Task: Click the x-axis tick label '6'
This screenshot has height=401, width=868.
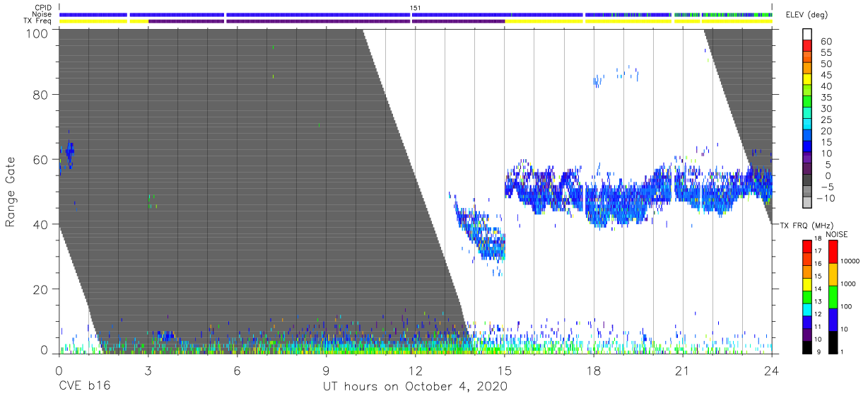Action: click(x=237, y=370)
